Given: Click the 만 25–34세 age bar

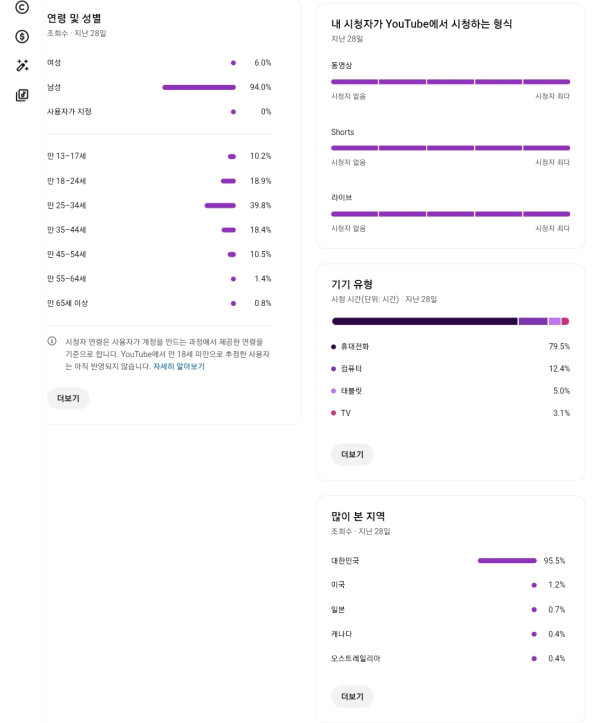Looking at the screenshot, I should click(220, 205).
